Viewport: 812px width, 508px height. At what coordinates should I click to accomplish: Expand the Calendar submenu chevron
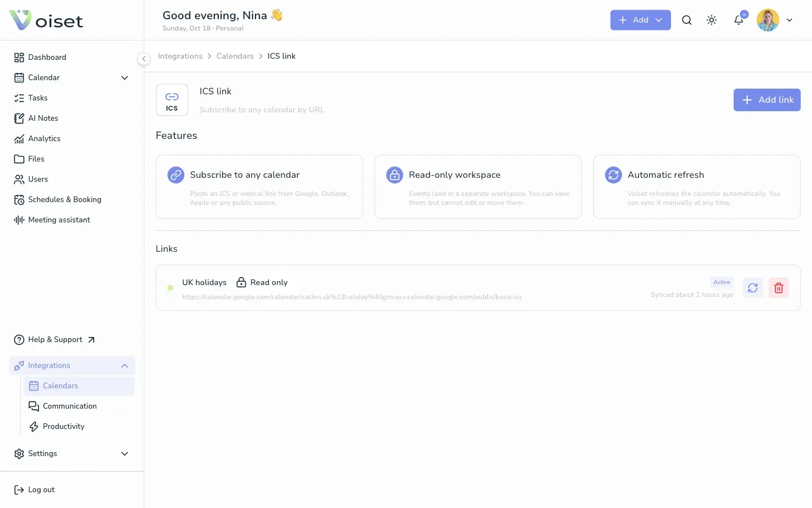point(125,78)
